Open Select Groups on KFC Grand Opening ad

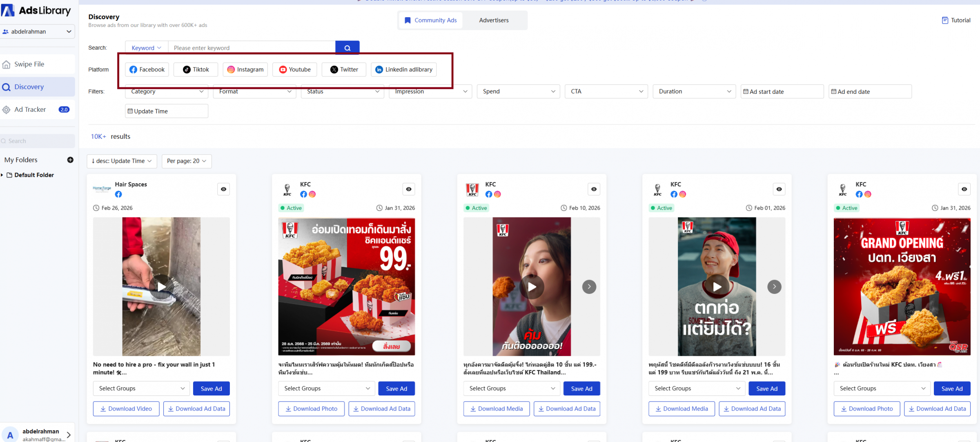[x=882, y=389]
